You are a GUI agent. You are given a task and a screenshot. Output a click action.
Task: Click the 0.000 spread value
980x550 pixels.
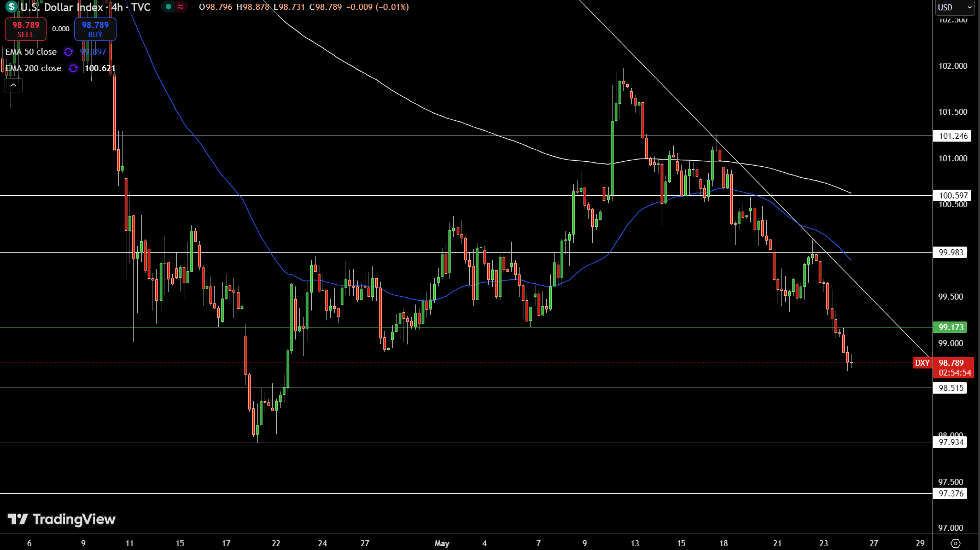coord(61,29)
